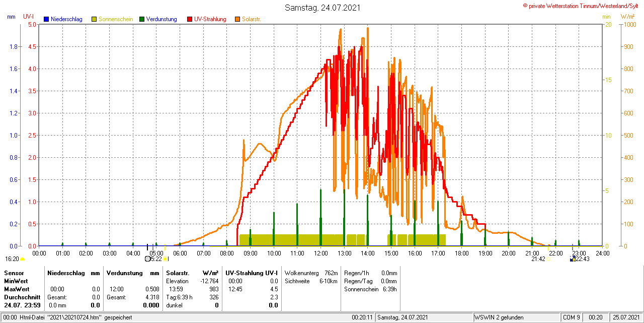Select the Niederschlag legend label
Image resolution: width=644 pixels, height=323 pixels.
tap(67, 19)
